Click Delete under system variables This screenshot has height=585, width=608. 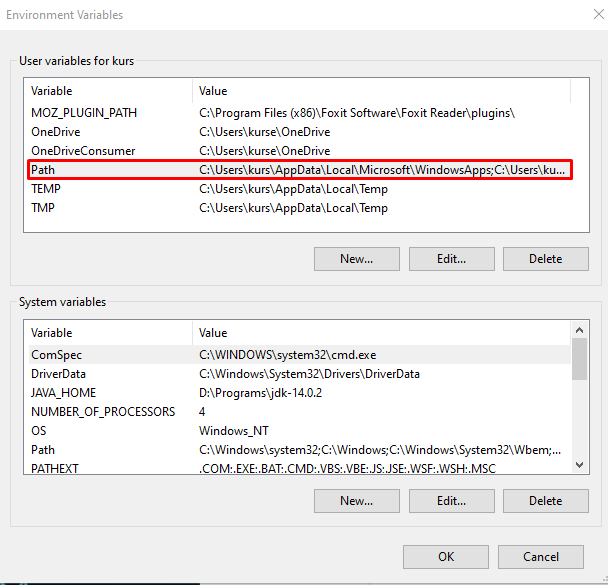[546, 501]
